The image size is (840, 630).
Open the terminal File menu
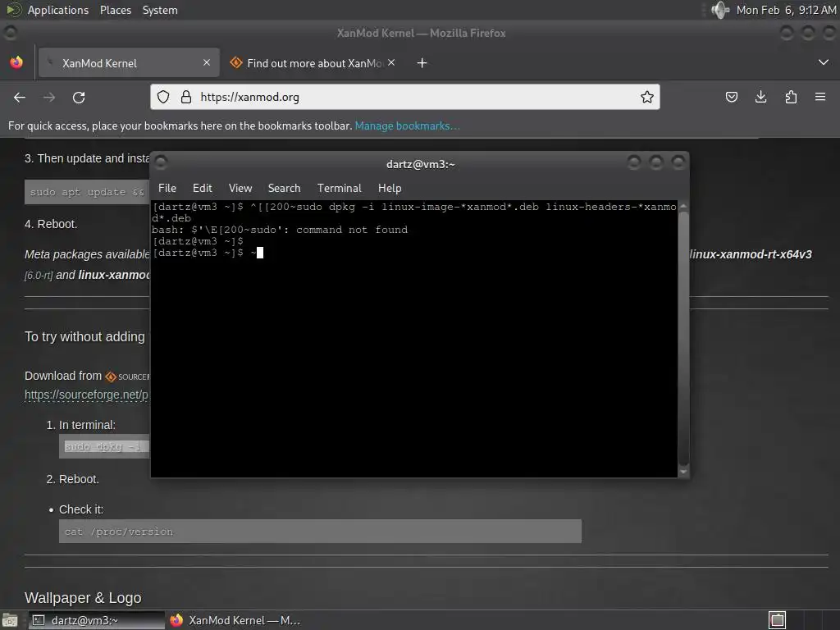coord(167,188)
